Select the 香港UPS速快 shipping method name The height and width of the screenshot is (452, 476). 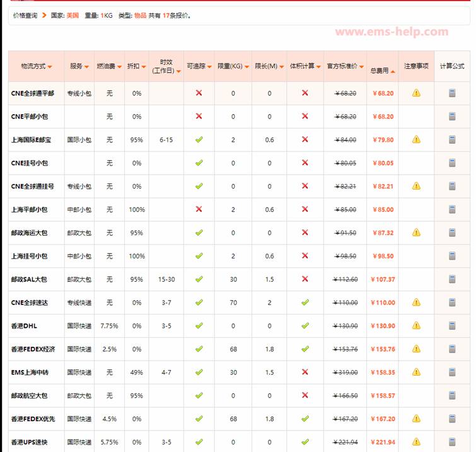(29, 443)
